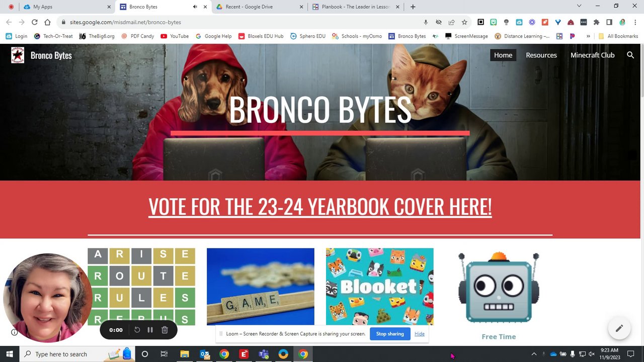The height and width of the screenshot is (362, 644).
Task: Toggle system volume mute in the tray
Action: click(x=591, y=354)
